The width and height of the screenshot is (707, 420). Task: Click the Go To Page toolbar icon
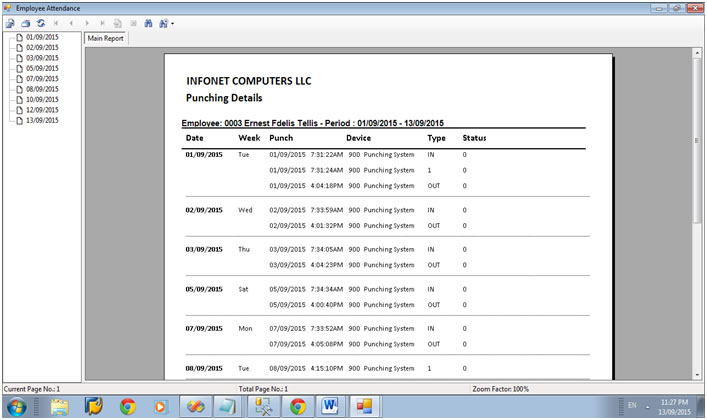pyautogui.click(x=118, y=23)
